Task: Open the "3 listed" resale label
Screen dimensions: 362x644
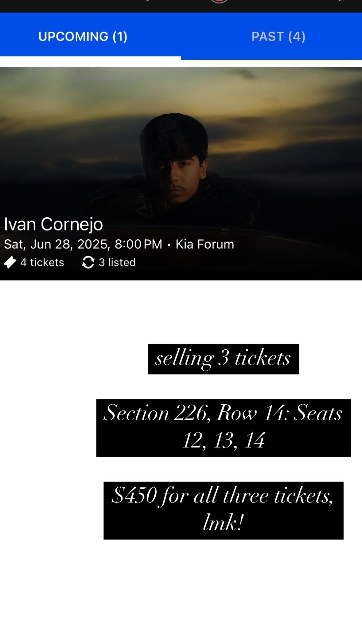Action: [117, 262]
